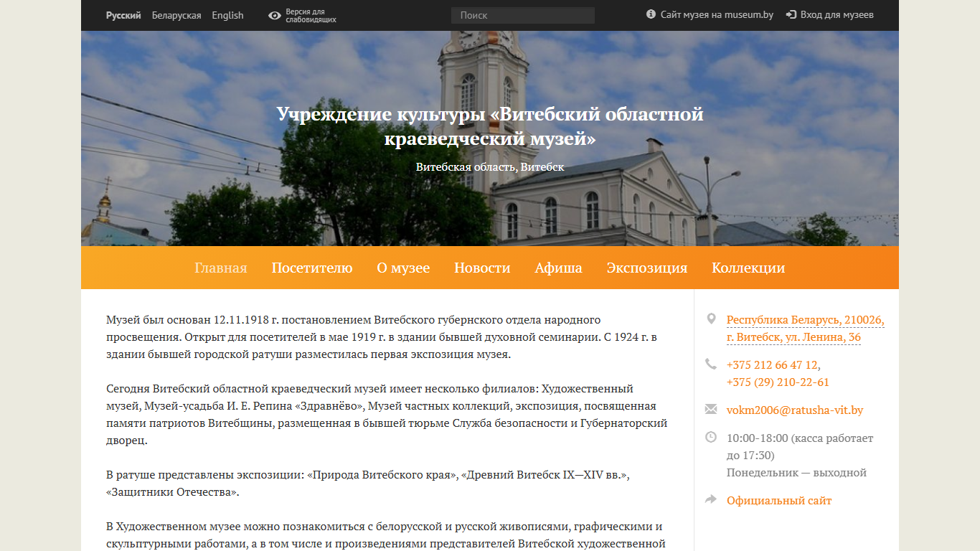
Task: Click the text Понедельник — выходной
Action: (796, 473)
